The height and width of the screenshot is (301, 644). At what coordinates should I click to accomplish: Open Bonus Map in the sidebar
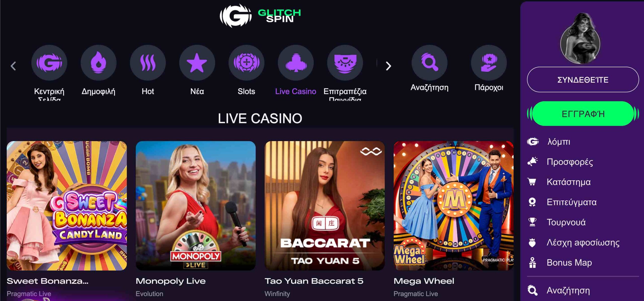(569, 263)
